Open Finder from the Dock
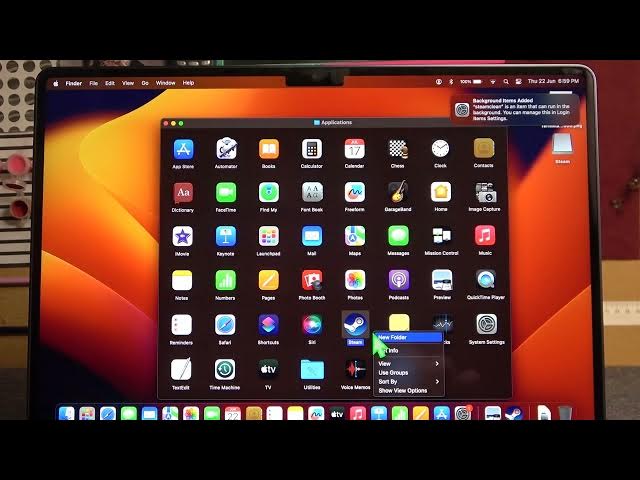This screenshot has width=640, height=480. (67, 413)
